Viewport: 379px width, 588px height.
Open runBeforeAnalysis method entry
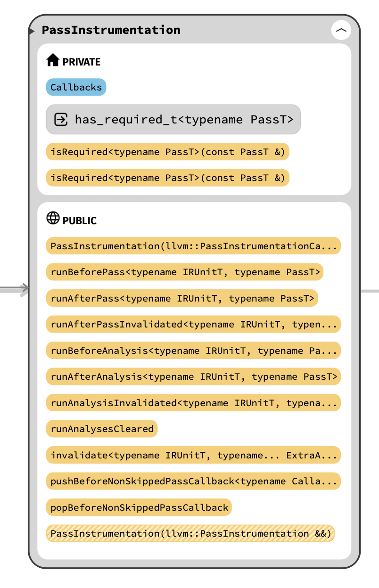[x=193, y=351]
